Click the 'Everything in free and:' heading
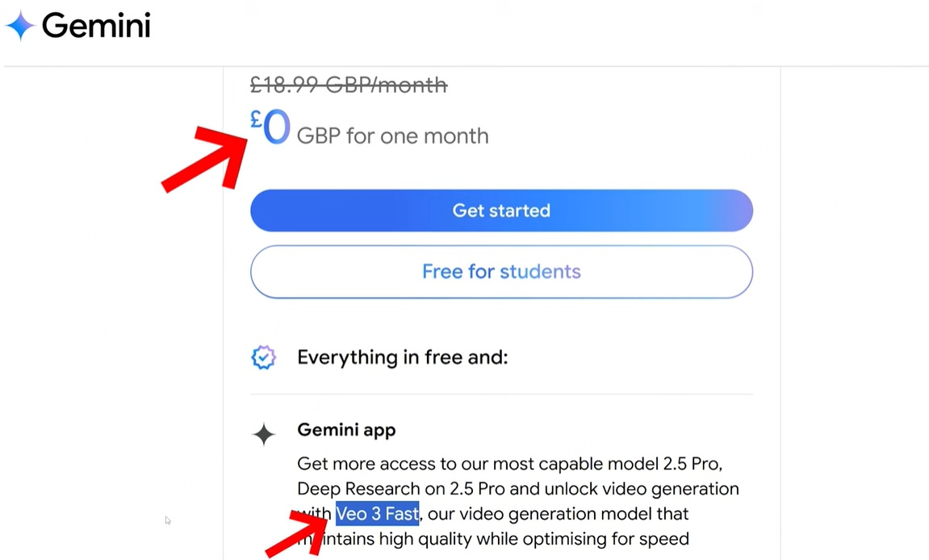929x560 pixels. (402, 357)
